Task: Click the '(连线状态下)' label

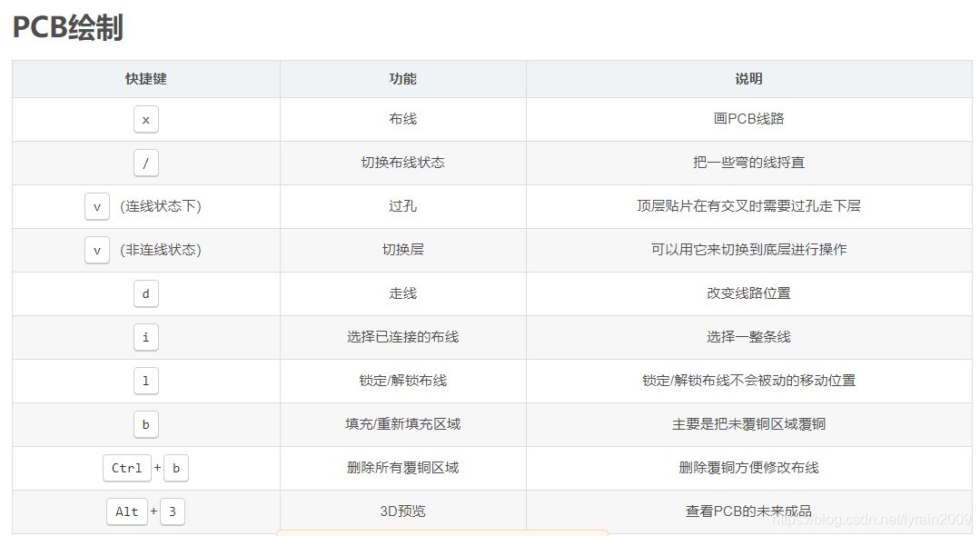Action: (161, 206)
